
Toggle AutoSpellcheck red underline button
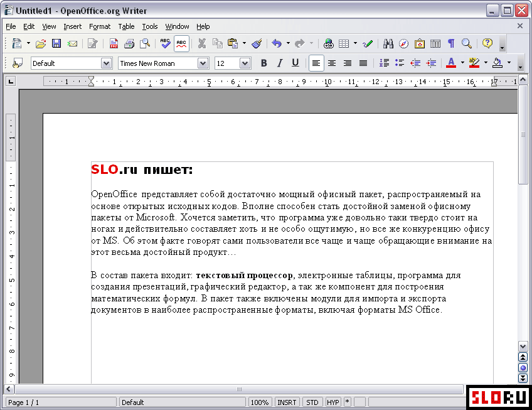pos(181,43)
